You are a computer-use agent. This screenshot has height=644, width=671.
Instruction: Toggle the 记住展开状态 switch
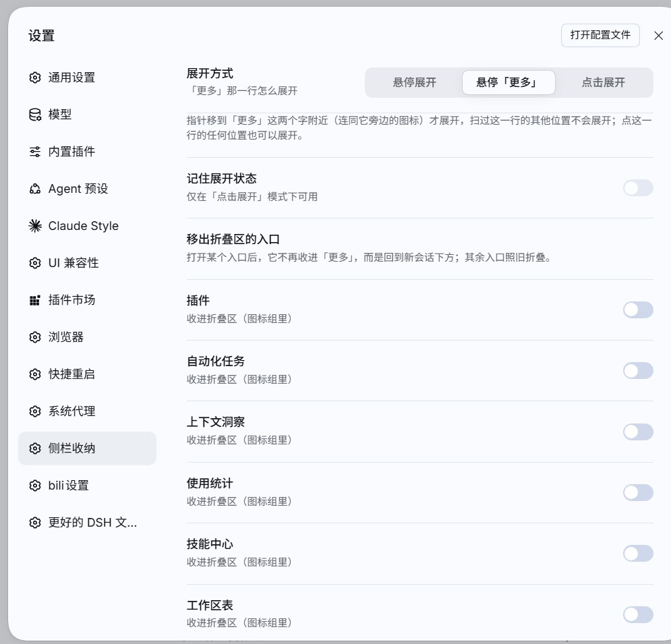point(638,188)
